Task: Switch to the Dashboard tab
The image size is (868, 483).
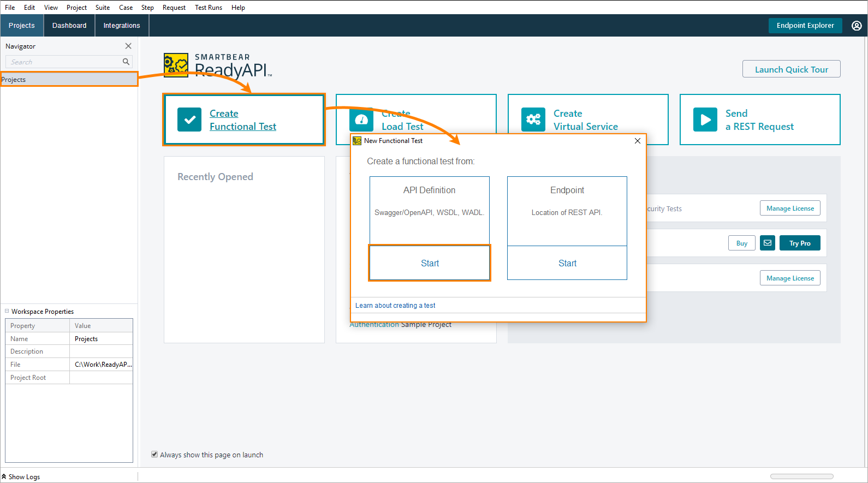Action: (69, 26)
